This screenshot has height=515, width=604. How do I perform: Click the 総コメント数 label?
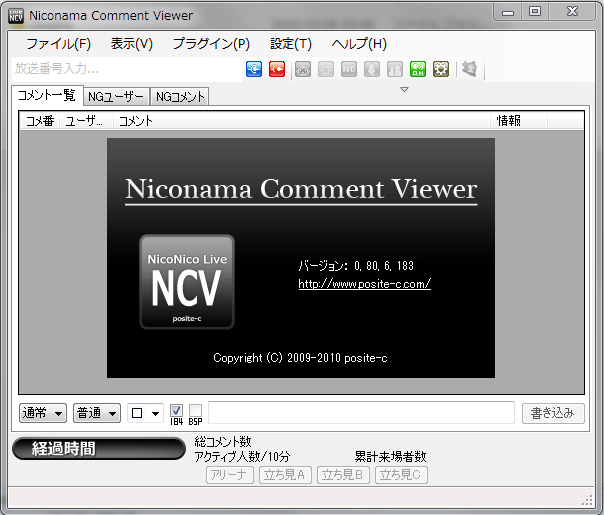click(223, 441)
